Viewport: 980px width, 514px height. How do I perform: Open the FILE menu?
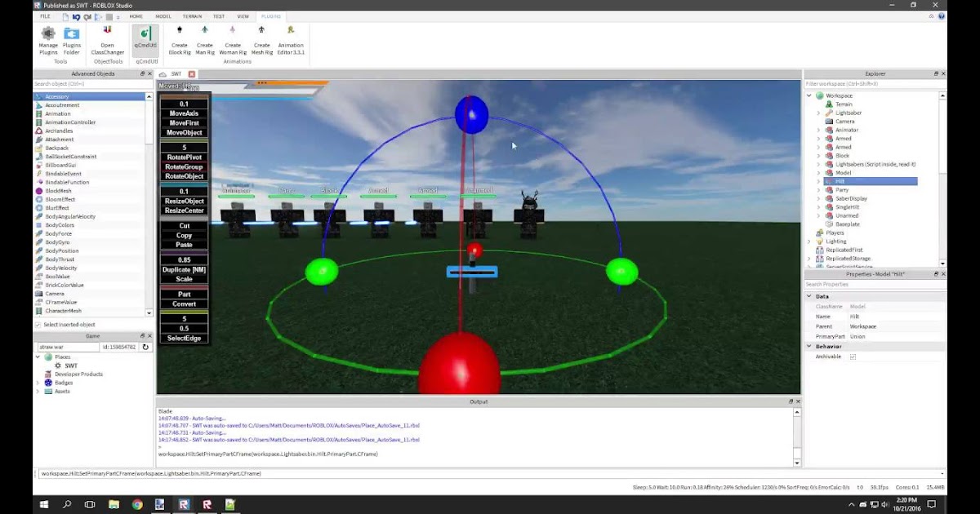pyautogui.click(x=45, y=16)
